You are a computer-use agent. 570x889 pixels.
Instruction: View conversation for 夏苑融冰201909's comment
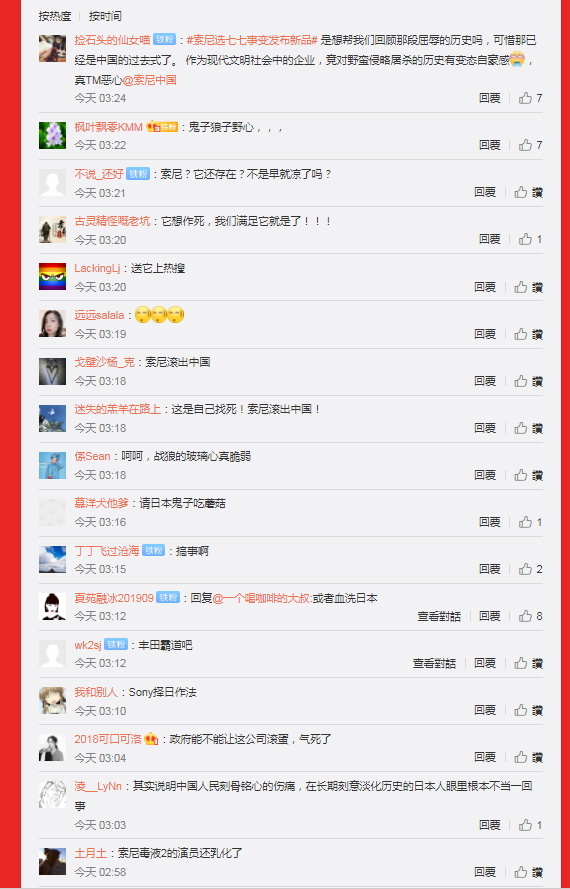pos(439,616)
